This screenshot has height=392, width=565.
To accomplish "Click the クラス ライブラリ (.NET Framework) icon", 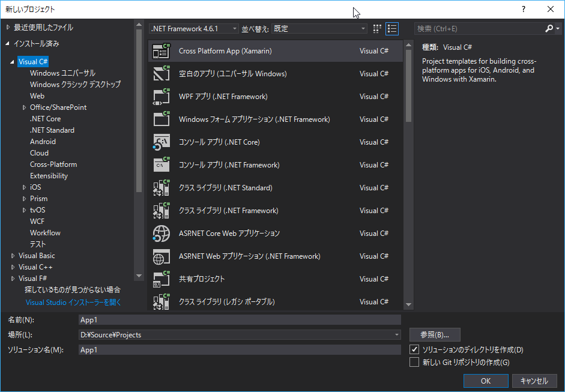I will [161, 211].
